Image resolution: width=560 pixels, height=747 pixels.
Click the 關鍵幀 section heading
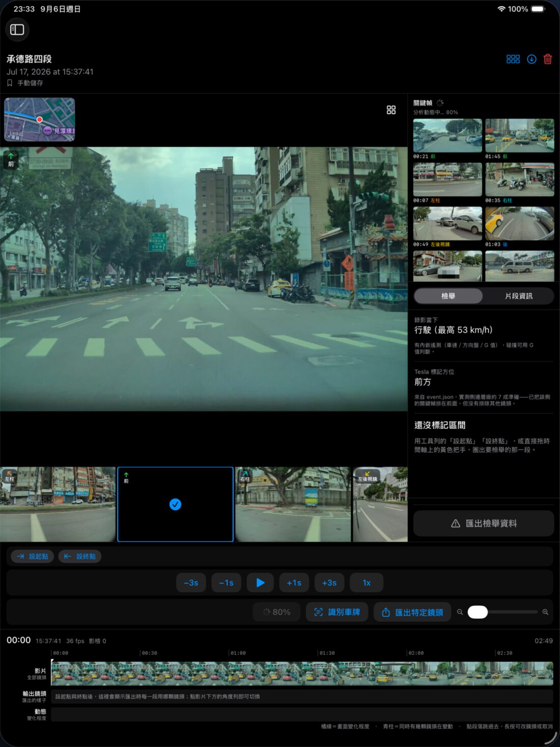(423, 103)
